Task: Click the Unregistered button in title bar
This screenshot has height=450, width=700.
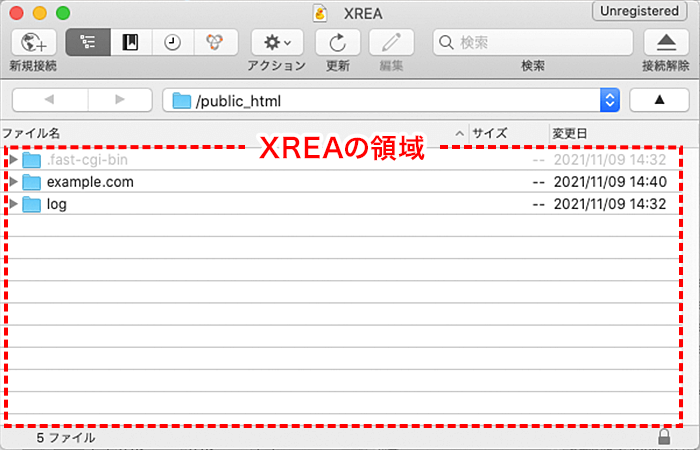Action: [x=641, y=11]
